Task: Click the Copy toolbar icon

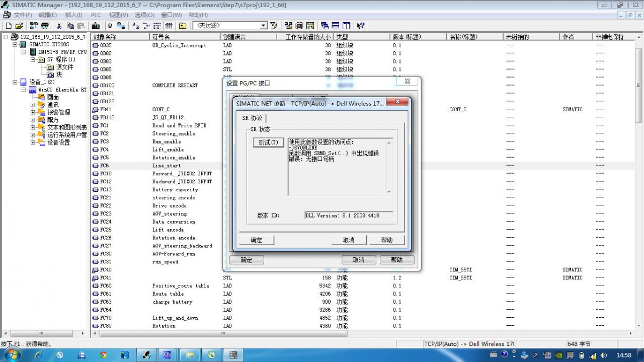Action: 70,26
